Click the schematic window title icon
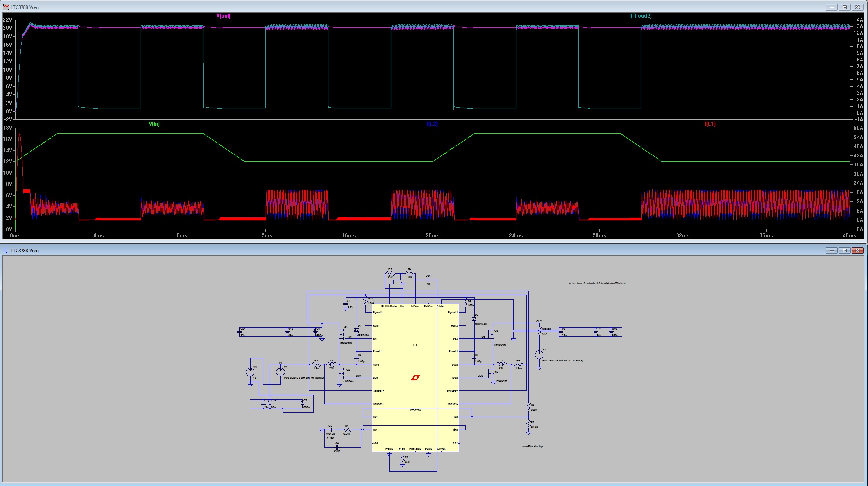Screen dimensions: 868x486 click(6, 250)
